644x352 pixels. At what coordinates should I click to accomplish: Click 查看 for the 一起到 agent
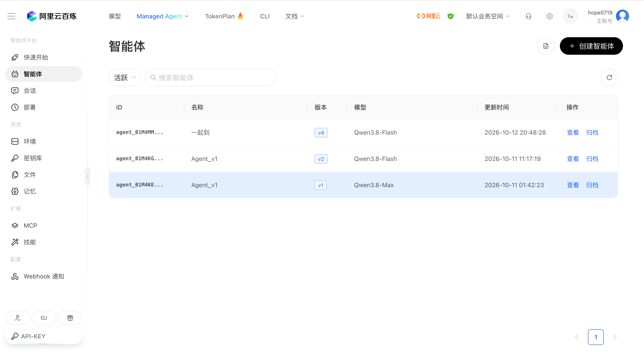click(x=573, y=132)
